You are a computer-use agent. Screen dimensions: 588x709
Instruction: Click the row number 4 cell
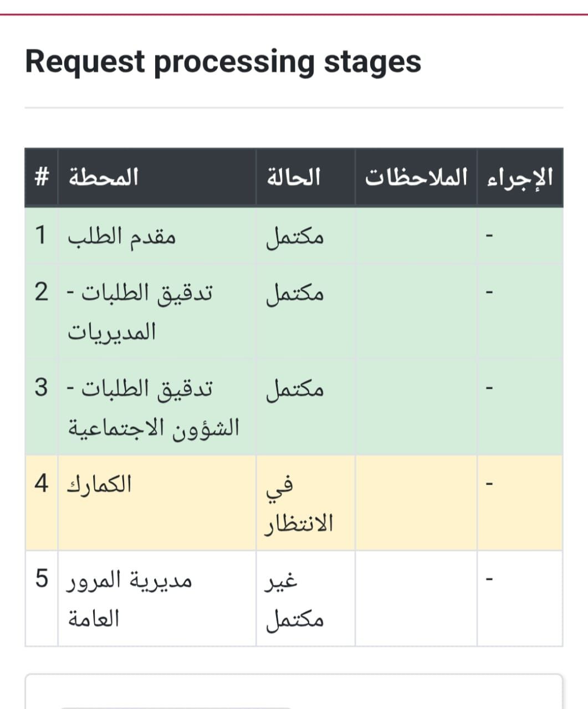[x=41, y=484]
